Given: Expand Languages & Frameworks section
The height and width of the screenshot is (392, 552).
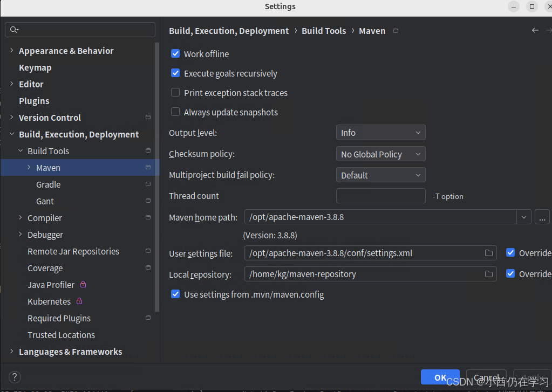Looking at the screenshot, I should 12,351.
